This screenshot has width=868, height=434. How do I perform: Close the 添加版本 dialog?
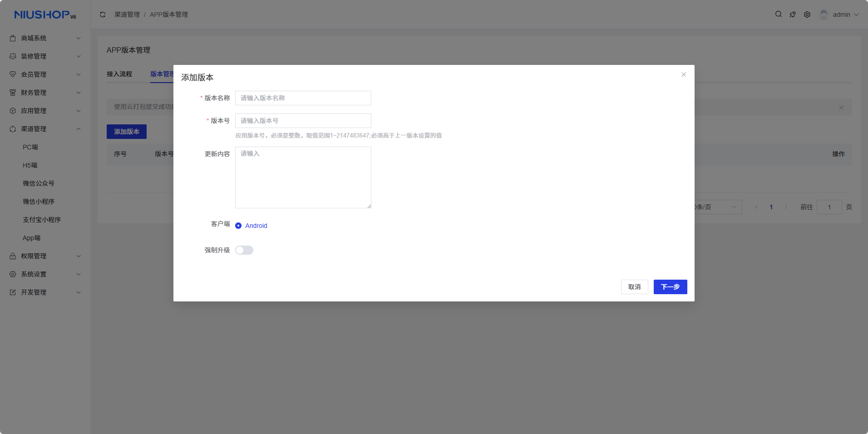pyautogui.click(x=684, y=74)
